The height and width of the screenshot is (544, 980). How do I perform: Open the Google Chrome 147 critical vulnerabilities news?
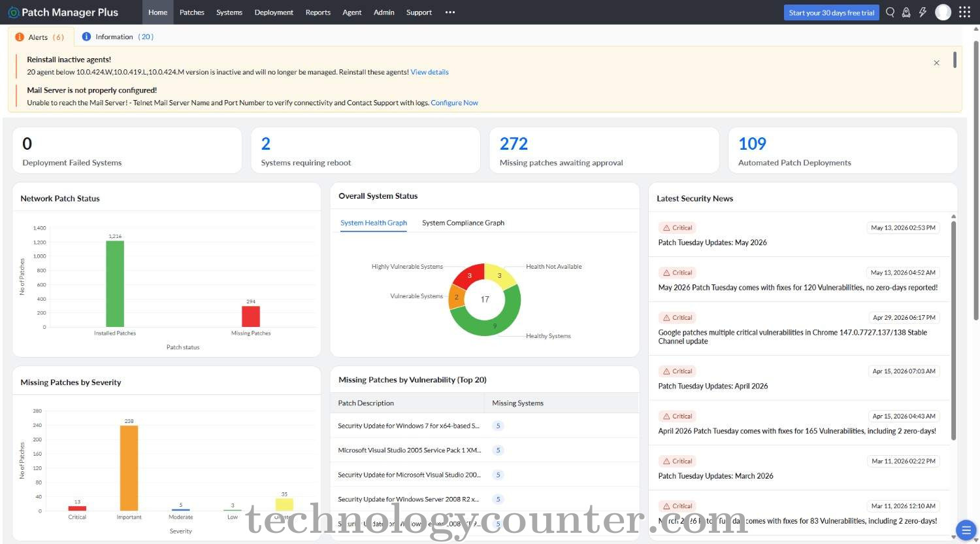point(792,337)
